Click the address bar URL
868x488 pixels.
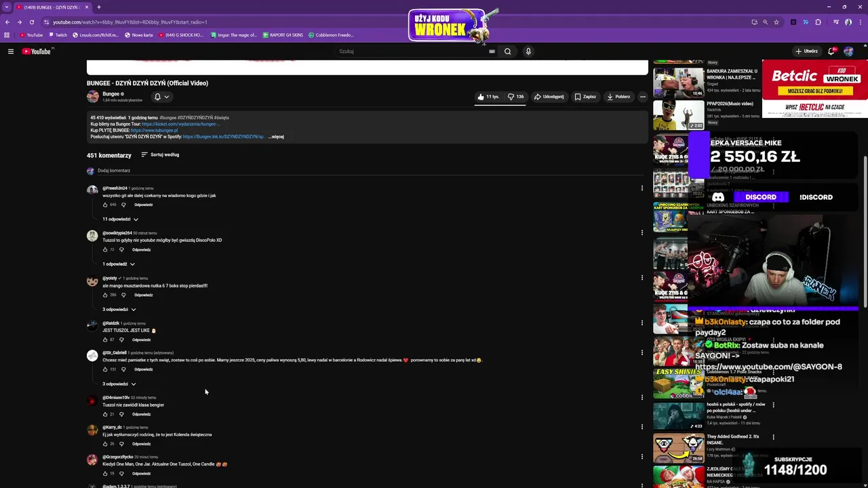[x=130, y=22]
